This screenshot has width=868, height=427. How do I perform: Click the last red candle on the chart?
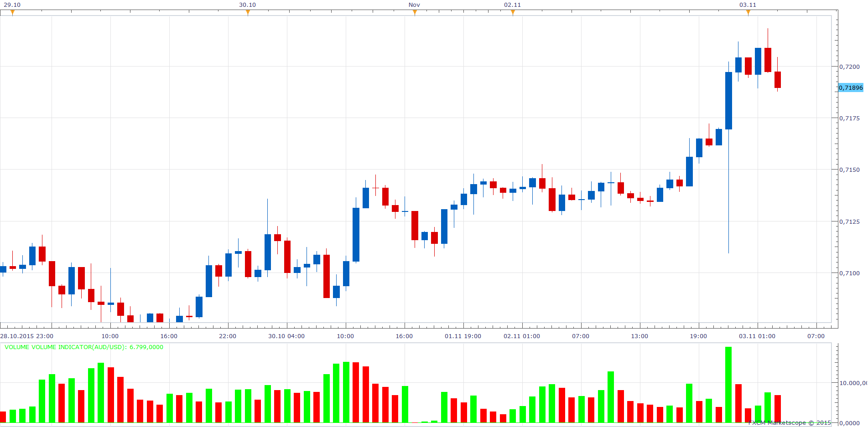(x=778, y=79)
